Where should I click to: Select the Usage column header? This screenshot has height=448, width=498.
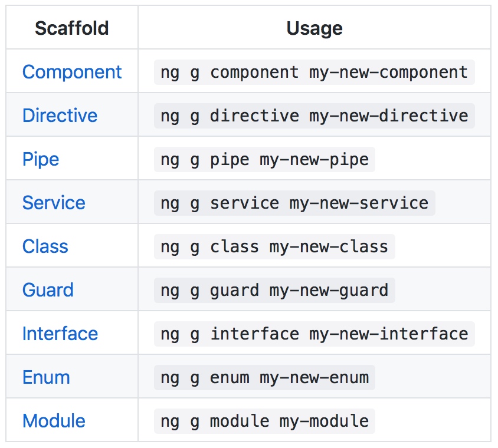point(314,28)
